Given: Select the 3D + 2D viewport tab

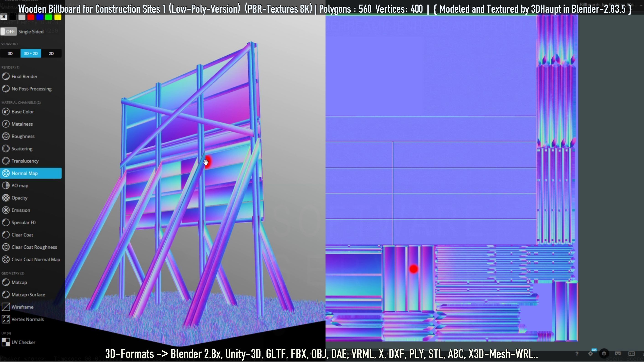Looking at the screenshot, I should click(31, 54).
